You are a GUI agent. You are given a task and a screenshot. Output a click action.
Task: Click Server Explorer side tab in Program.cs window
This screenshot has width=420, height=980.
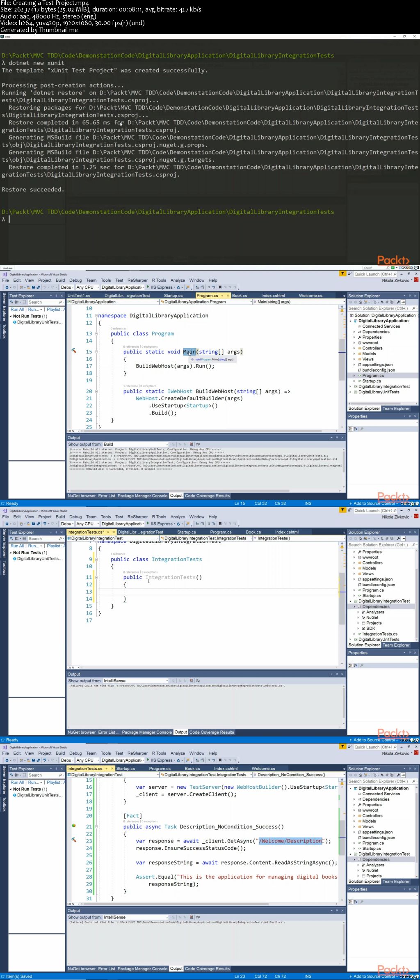(x=4, y=307)
